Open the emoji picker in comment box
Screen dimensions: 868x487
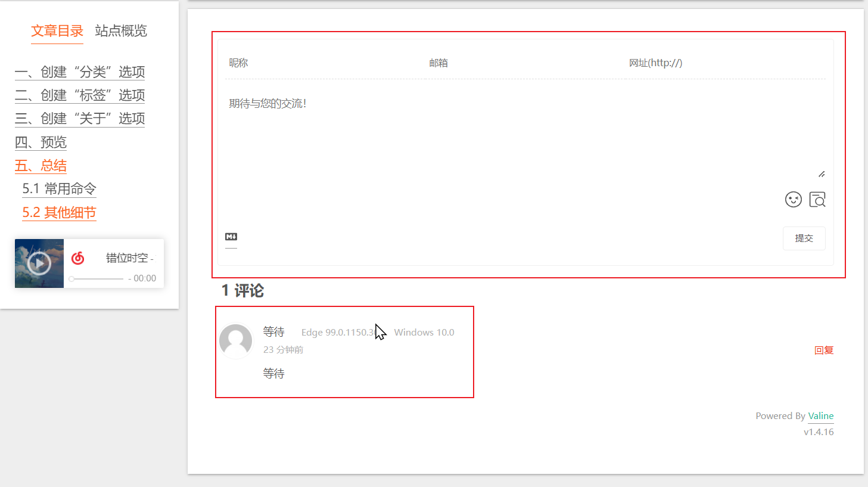click(x=793, y=199)
